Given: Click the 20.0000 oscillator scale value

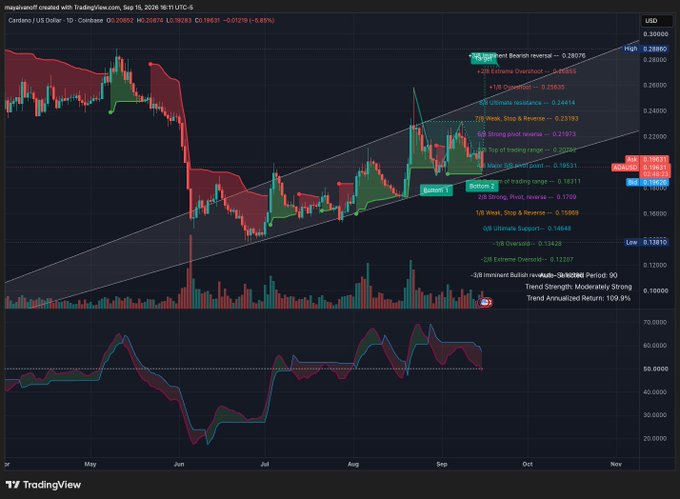Looking at the screenshot, I should coord(655,438).
